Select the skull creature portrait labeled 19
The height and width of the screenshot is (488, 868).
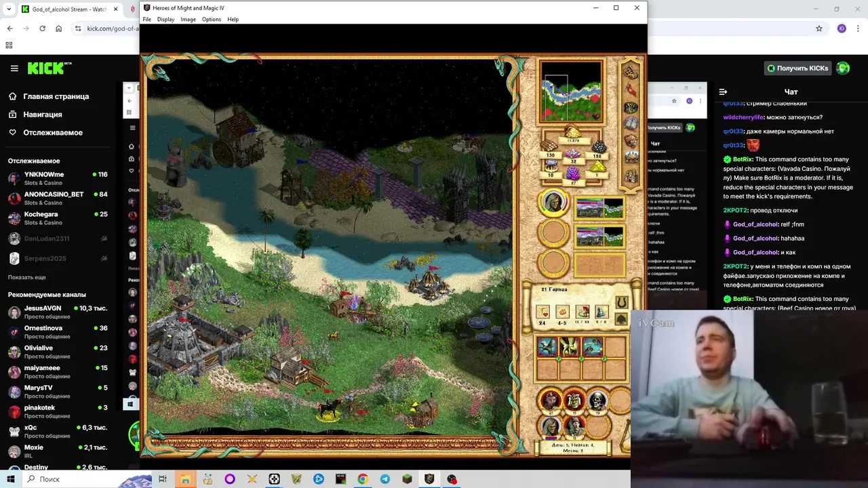597,401
